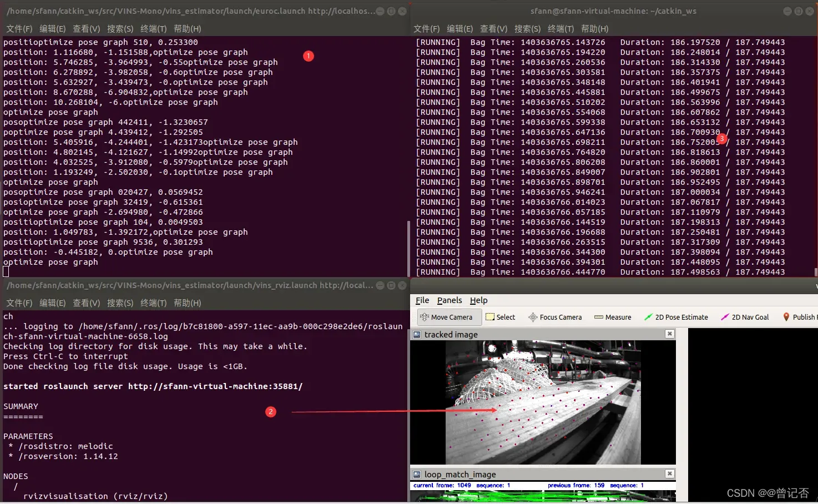This screenshot has height=504, width=818.
Task: Click euroc.launch terminal title bar
Action: (205, 11)
